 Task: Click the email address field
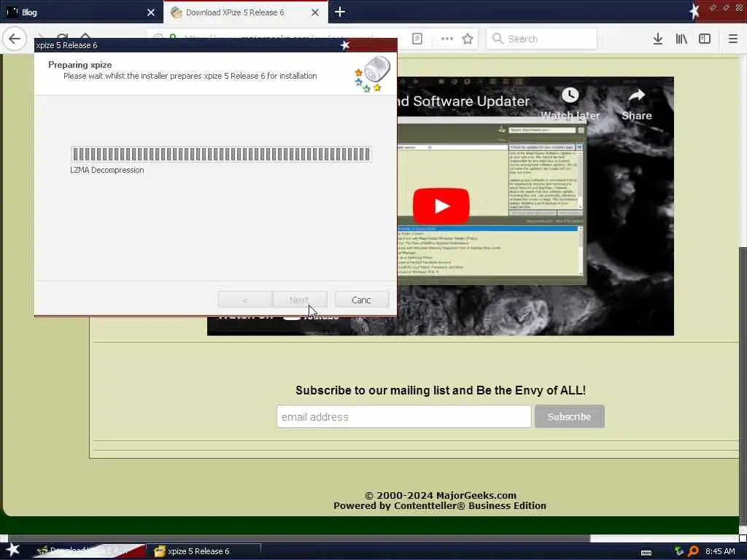tap(404, 416)
